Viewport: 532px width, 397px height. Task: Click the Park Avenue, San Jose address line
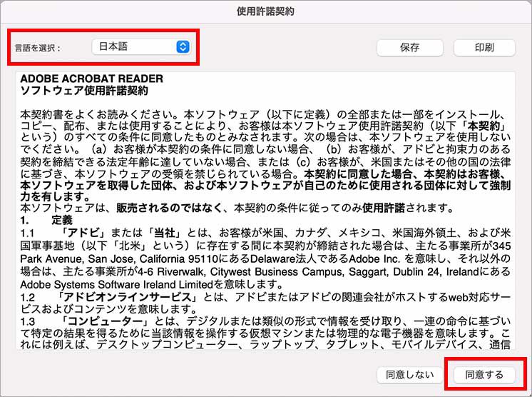pyautogui.click(x=265, y=258)
